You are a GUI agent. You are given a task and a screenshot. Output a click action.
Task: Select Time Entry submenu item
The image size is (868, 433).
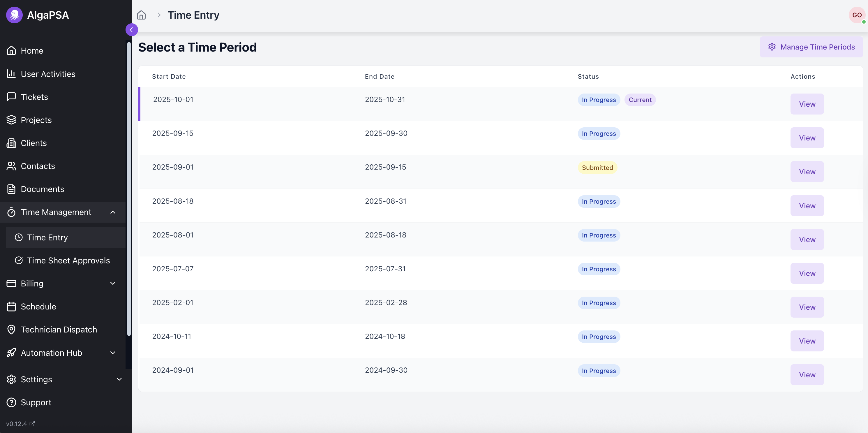[x=47, y=237]
